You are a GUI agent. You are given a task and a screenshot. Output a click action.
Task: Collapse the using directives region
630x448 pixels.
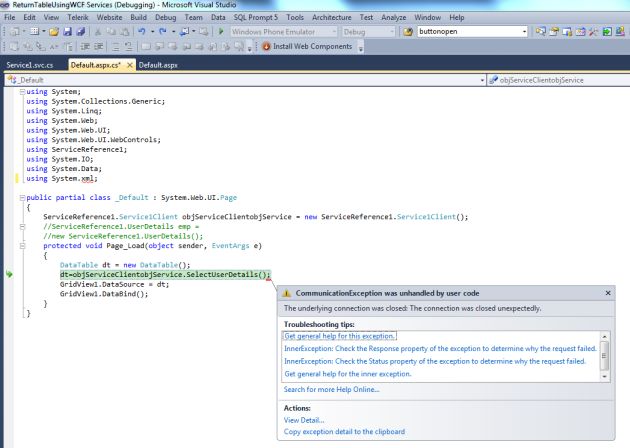point(22,92)
